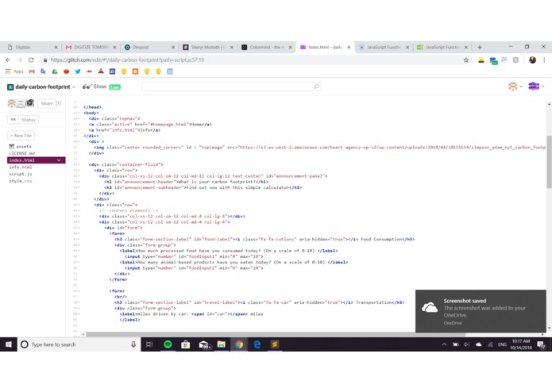Open LICENSE.md file

point(21,153)
